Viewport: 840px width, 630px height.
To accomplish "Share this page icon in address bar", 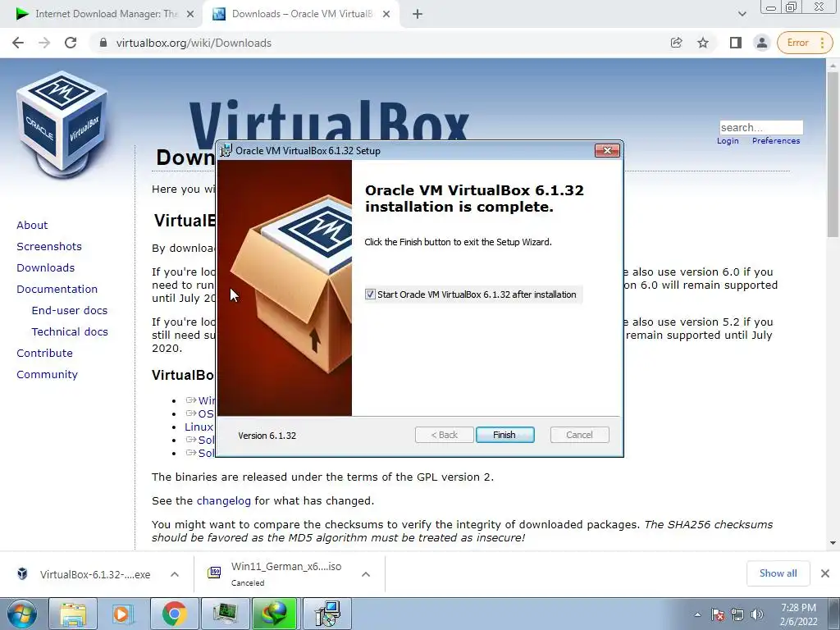I will (676, 43).
